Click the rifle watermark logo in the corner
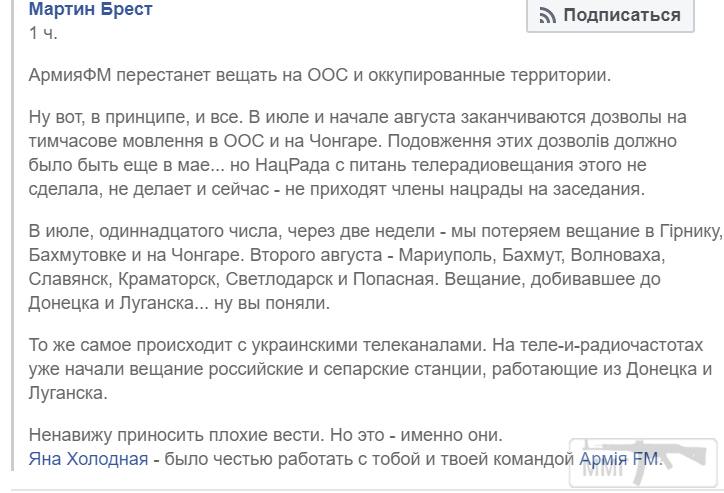The width and height of the screenshot is (724, 493). coord(643,463)
